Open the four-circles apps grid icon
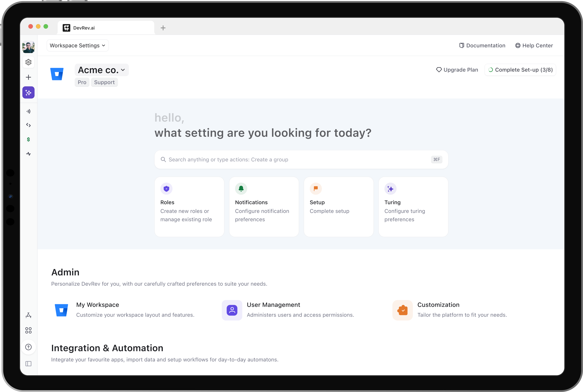Screen dimensions: 583x392 (29, 331)
